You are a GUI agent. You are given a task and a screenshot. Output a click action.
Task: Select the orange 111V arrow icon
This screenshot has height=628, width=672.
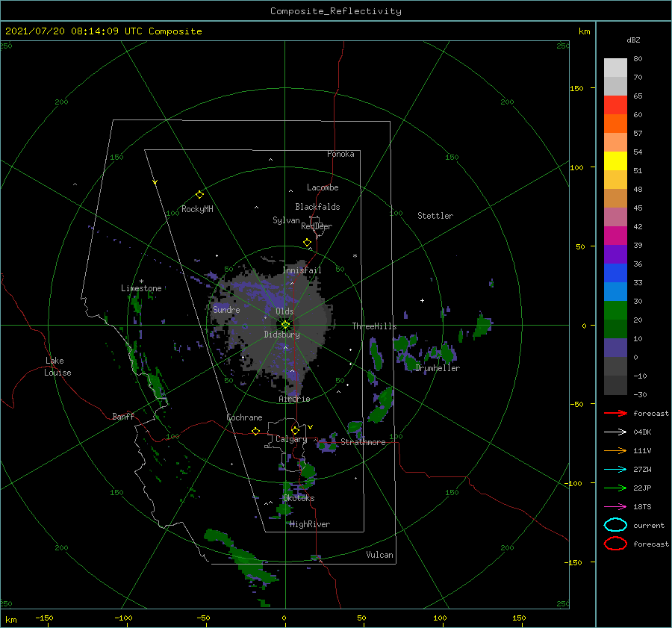615,450
